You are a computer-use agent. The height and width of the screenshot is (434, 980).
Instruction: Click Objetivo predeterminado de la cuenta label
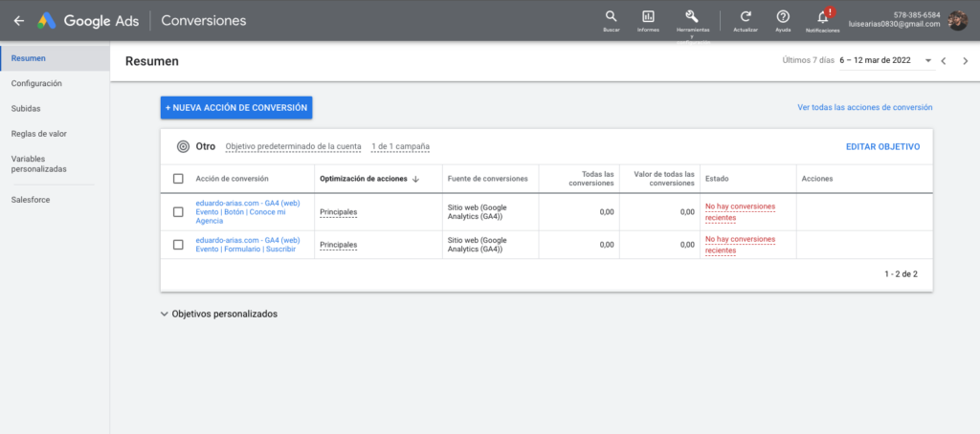pyautogui.click(x=293, y=147)
